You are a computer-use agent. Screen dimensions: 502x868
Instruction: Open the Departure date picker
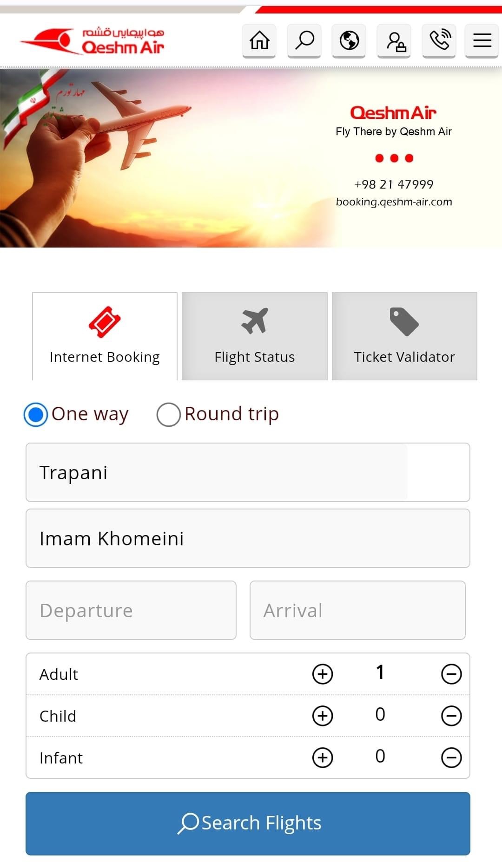131,610
